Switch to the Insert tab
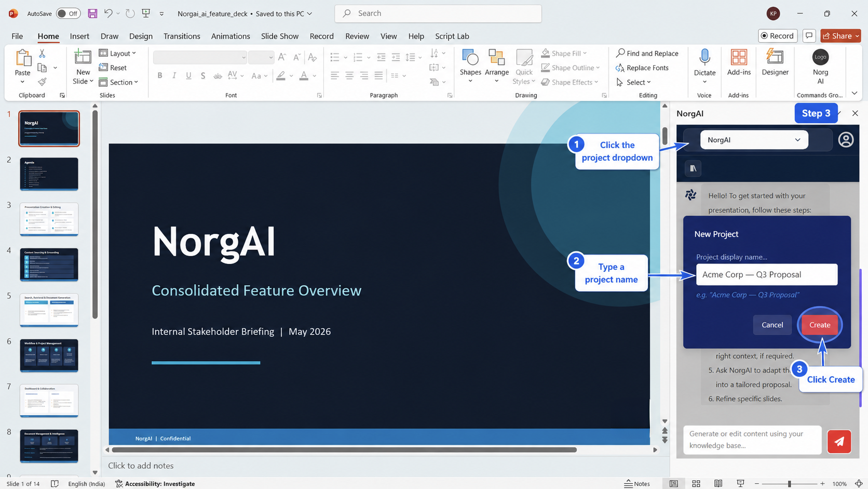Viewport: 868px width, 489px height. tap(79, 36)
